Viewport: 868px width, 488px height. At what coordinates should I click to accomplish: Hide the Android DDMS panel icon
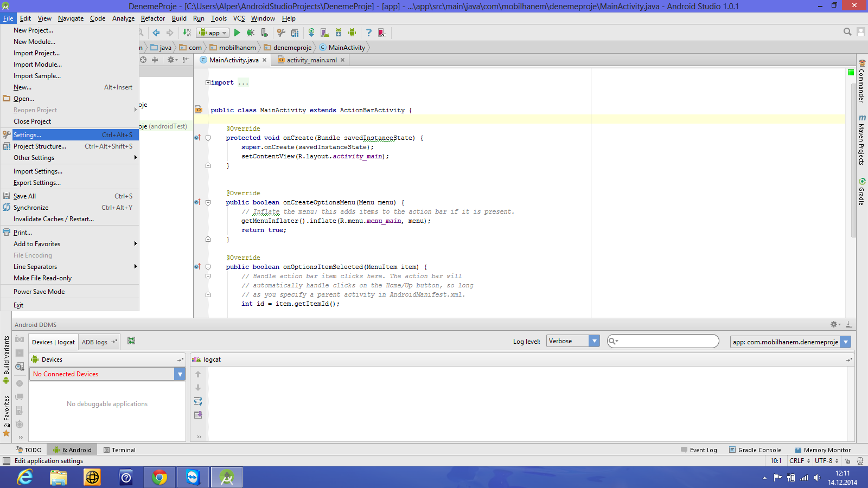pos(849,324)
